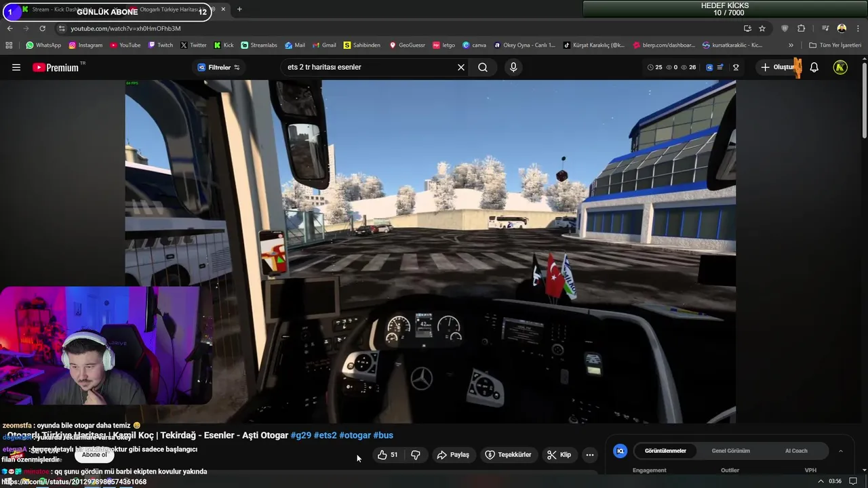
Task: Open the #ets2 hashtag link
Action: (x=325, y=435)
